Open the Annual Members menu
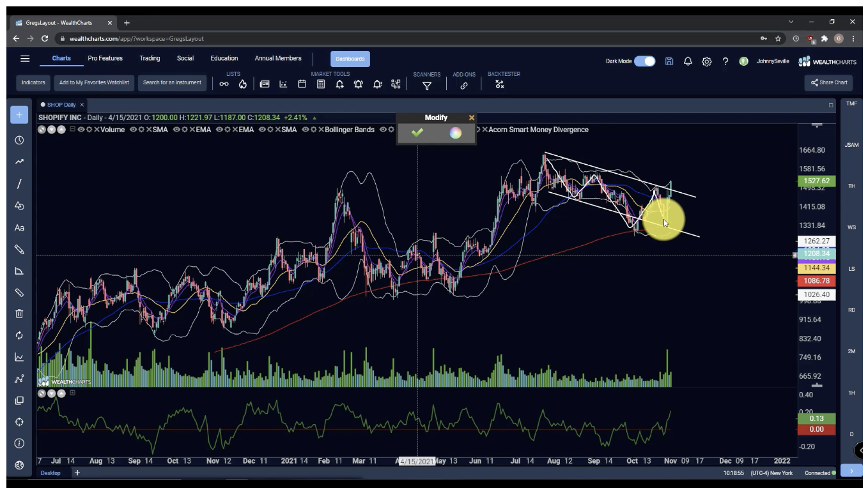 tap(278, 58)
